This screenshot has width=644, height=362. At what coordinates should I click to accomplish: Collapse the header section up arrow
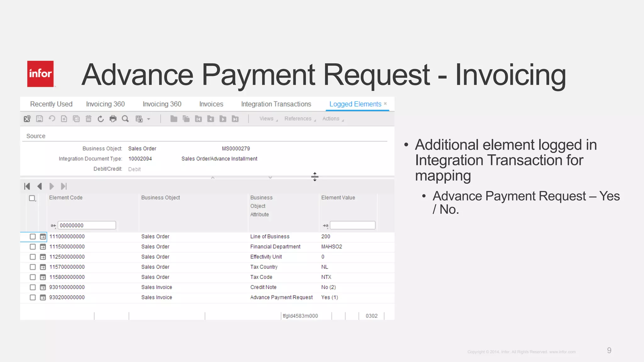[213, 178]
